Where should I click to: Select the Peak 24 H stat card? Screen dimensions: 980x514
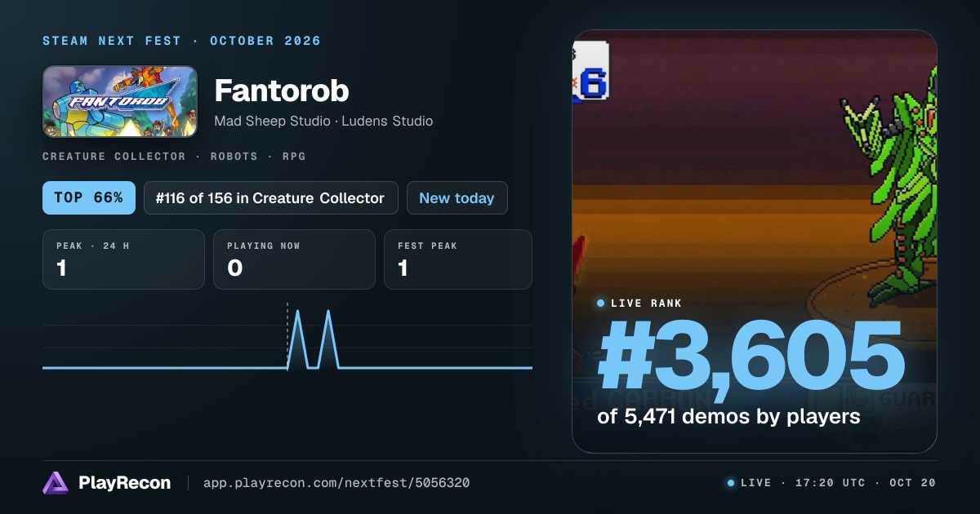coord(123,259)
